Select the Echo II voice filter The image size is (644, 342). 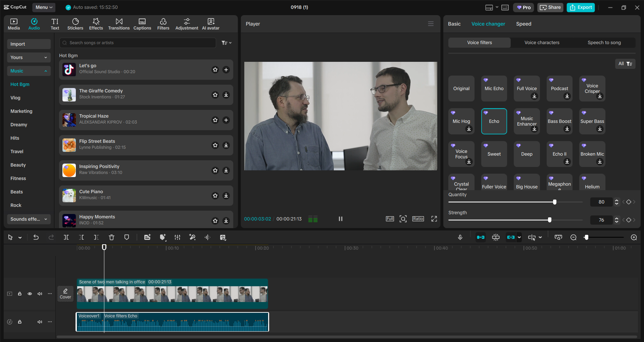click(559, 154)
